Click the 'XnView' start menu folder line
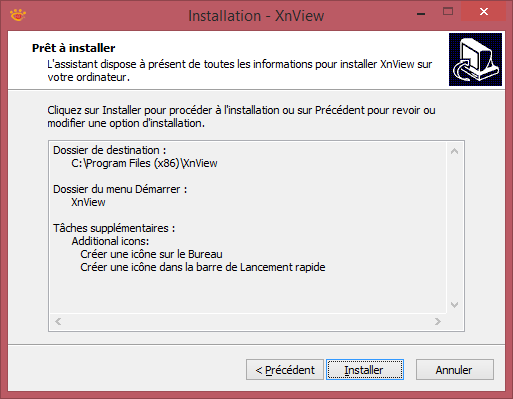 (88, 202)
